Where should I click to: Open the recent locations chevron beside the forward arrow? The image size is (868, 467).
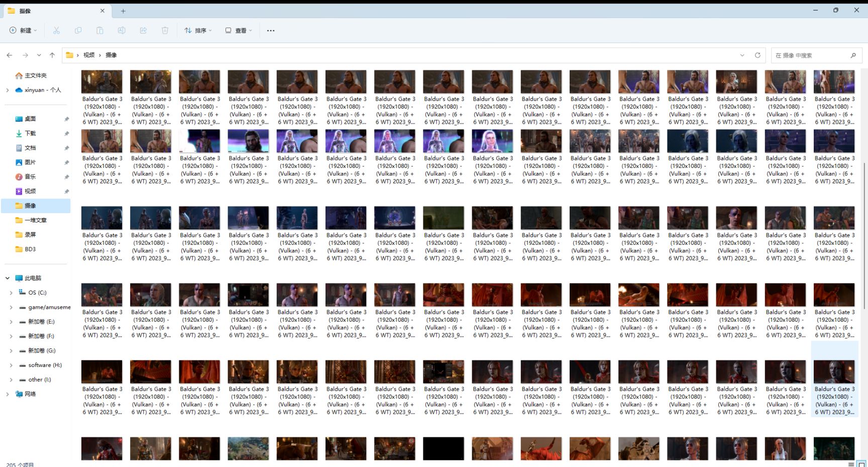tap(39, 55)
